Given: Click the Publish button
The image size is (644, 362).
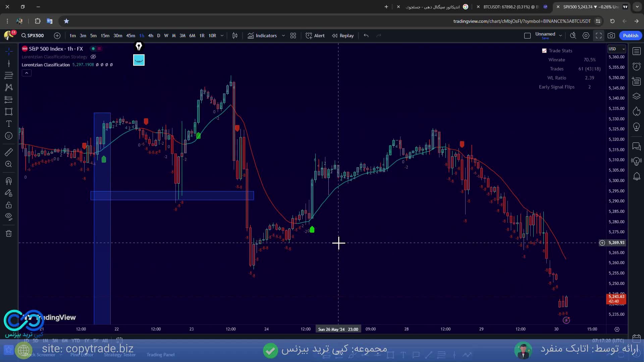Looking at the screenshot, I should 630,36.
